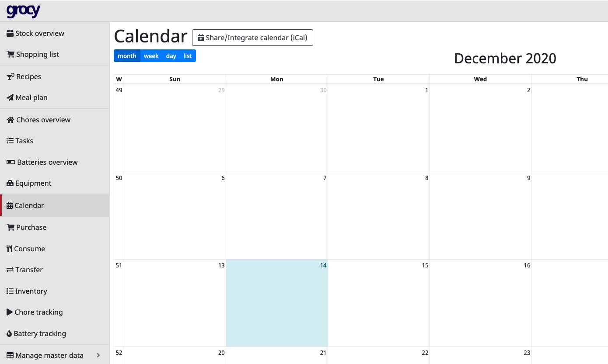608x364 pixels.
Task: View the Chores overview
Action: pyautogui.click(x=43, y=120)
